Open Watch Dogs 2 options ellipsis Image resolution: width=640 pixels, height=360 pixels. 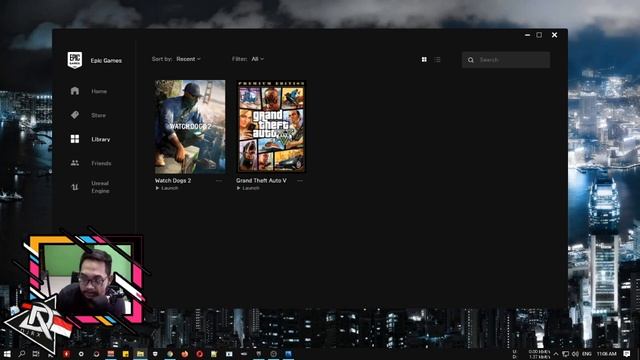(219, 180)
